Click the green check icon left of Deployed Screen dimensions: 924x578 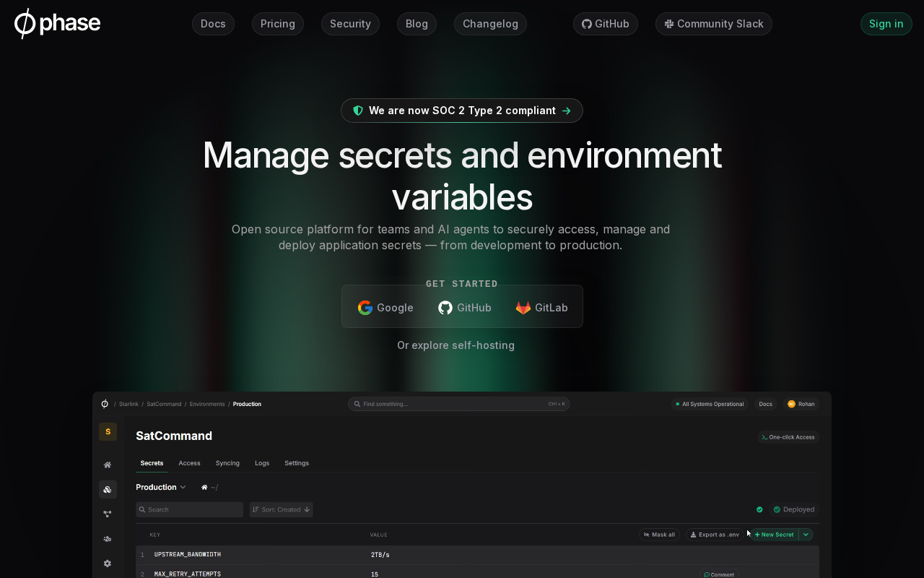pos(759,509)
